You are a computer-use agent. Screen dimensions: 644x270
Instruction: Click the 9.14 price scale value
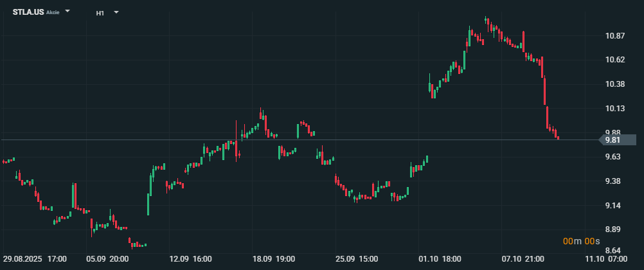point(615,206)
